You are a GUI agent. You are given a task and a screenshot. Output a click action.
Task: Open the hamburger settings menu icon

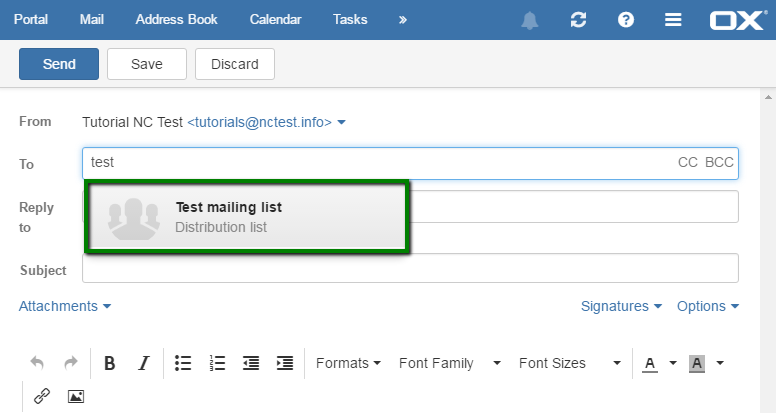tap(673, 20)
